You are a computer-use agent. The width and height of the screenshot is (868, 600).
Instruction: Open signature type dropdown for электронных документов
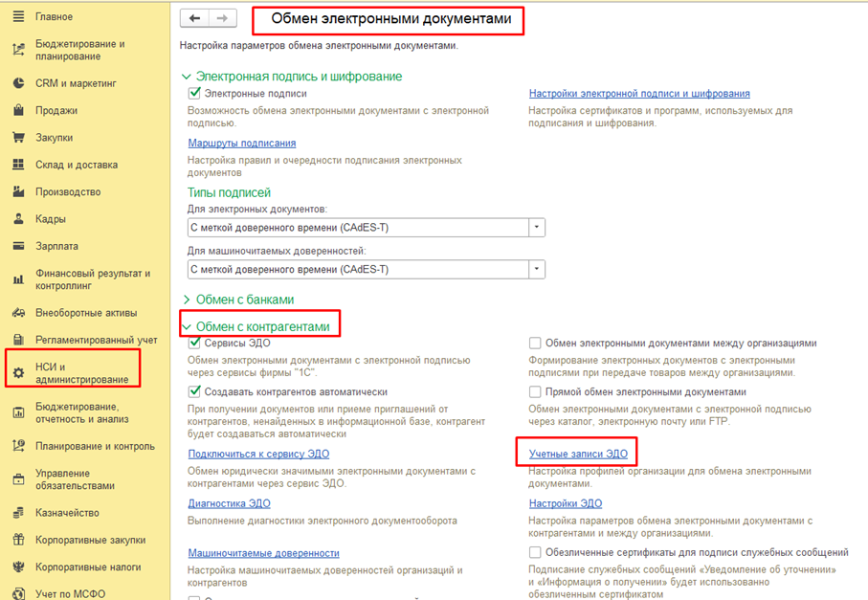537,228
